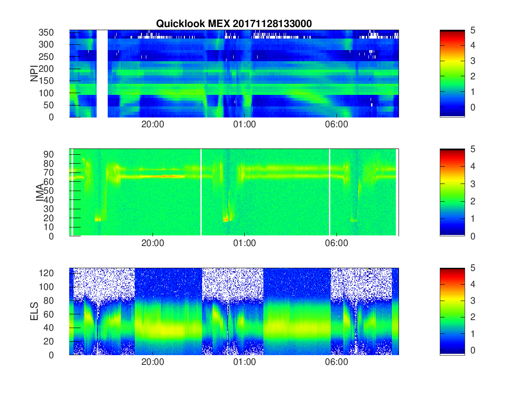Click the ELS spectrogram plot area
The height and width of the screenshot is (399, 532).
[234, 311]
